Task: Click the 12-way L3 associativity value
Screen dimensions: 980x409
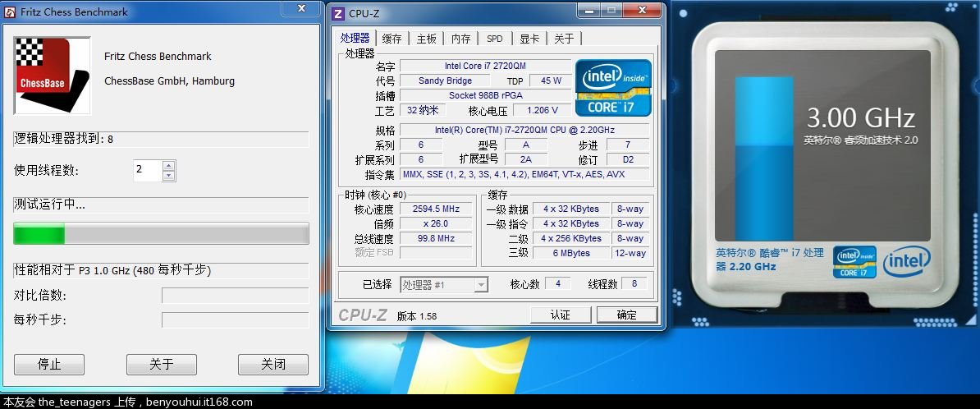Action: click(x=630, y=253)
